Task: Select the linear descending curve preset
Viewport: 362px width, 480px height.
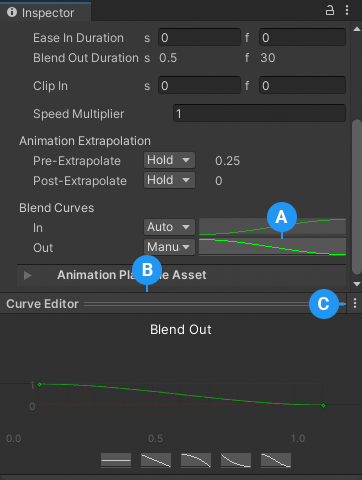Action: coord(156,460)
